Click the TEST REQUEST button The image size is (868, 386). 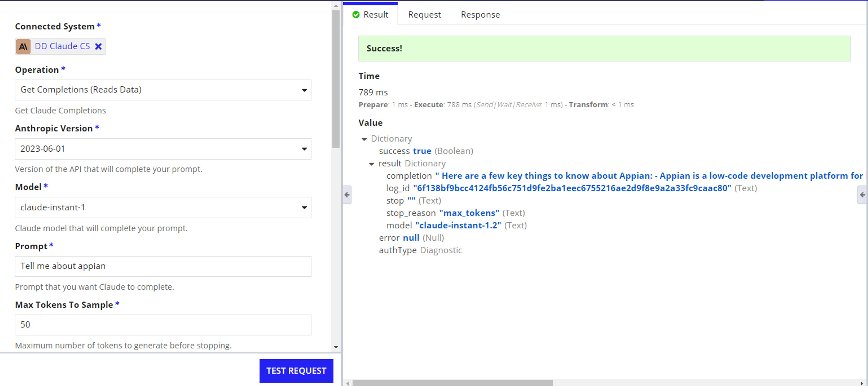pyautogui.click(x=296, y=370)
